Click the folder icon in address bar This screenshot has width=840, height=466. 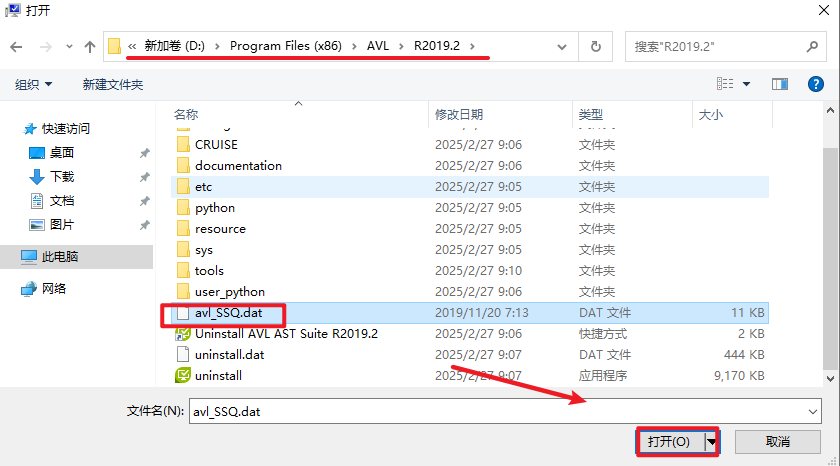(x=114, y=46)
